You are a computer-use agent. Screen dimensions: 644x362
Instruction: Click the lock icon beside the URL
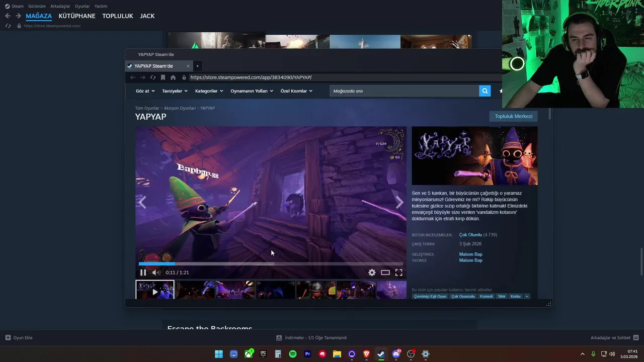point(184,77)
